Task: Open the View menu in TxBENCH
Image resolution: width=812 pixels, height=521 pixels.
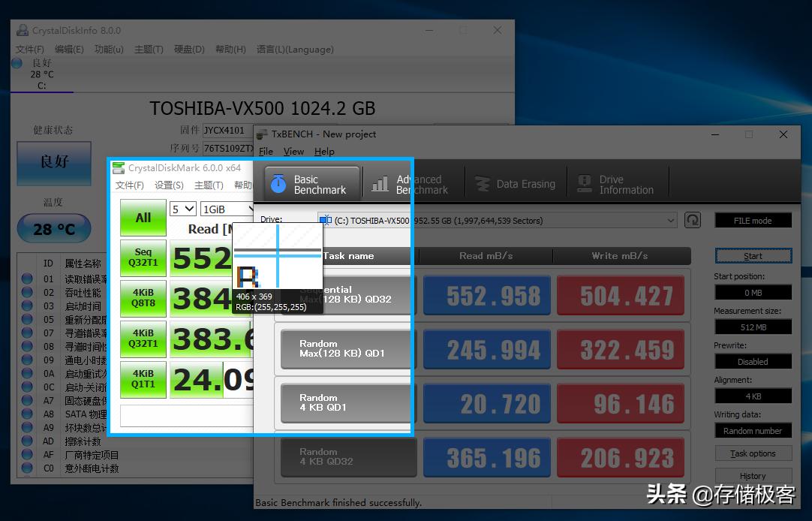Action: tap(293, 151)
